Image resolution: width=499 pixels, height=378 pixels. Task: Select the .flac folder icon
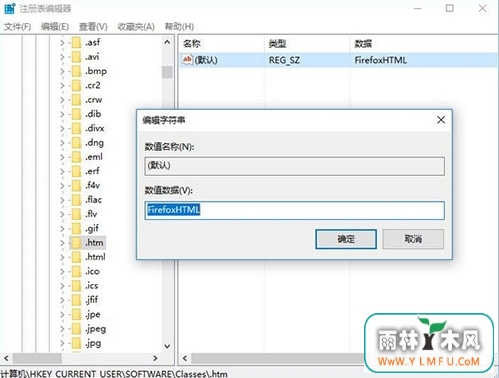coord(76,200)
